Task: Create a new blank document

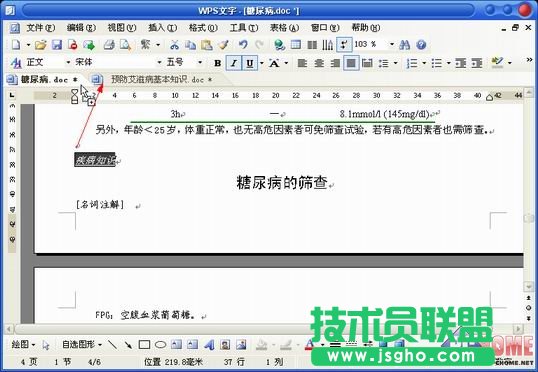Action: [x=16, y=45]
